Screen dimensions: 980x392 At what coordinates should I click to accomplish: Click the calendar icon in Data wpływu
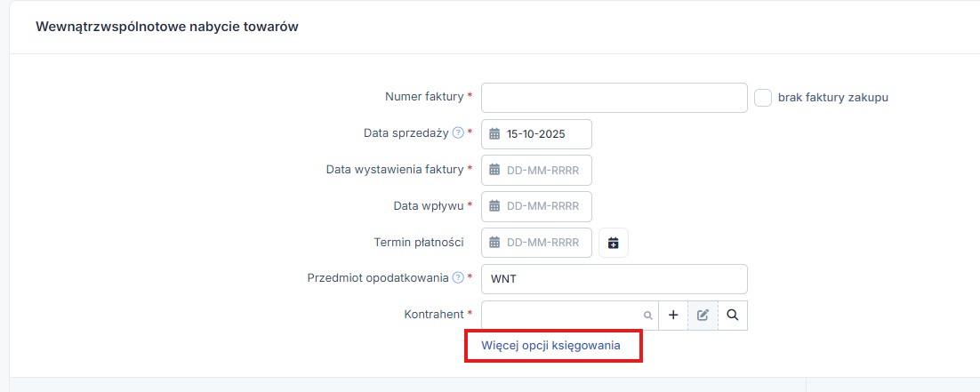click(x=495, y=206)
